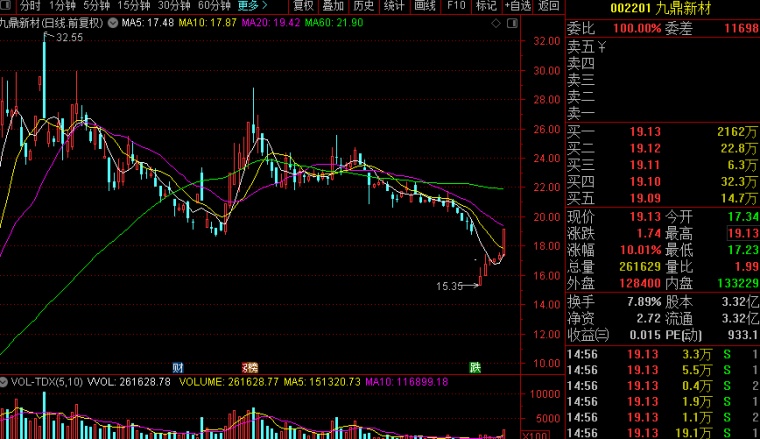Image resolution: width=760 pixels, height=439 pixels.
Task: Click the MA10: 17.87 indicator label
Action: (207, 23)
